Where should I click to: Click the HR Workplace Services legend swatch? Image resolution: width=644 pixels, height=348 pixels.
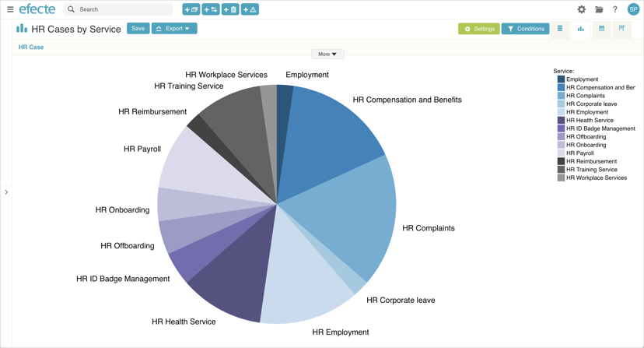(x=561, y=178)
